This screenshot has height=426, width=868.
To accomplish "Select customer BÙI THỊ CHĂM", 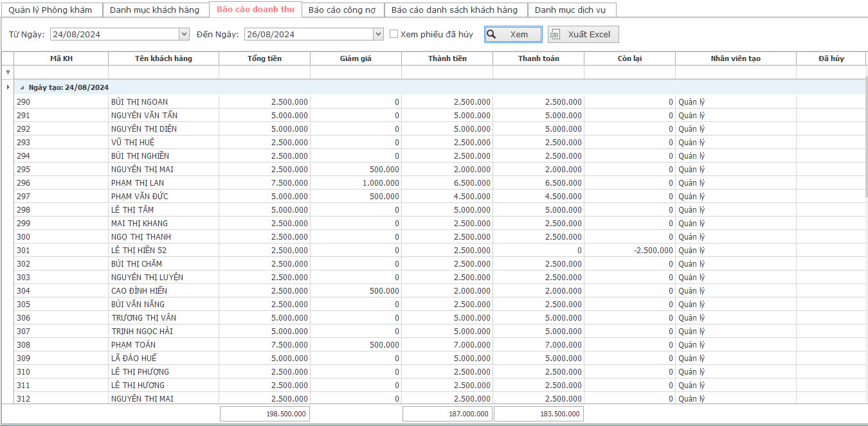I will pyautogui.click(x=136, y=263).
